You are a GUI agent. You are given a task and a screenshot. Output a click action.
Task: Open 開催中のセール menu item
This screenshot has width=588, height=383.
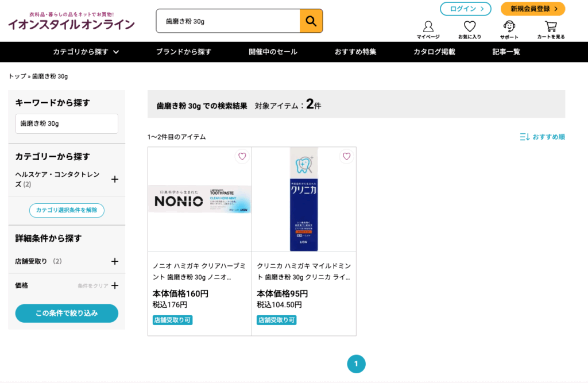(273, 52)
